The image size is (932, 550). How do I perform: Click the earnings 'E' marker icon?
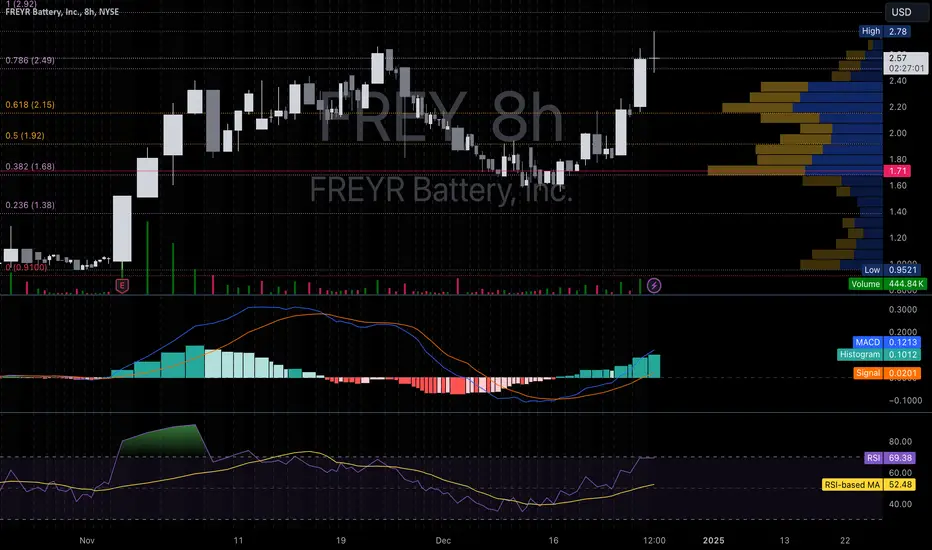pos(122,286)
